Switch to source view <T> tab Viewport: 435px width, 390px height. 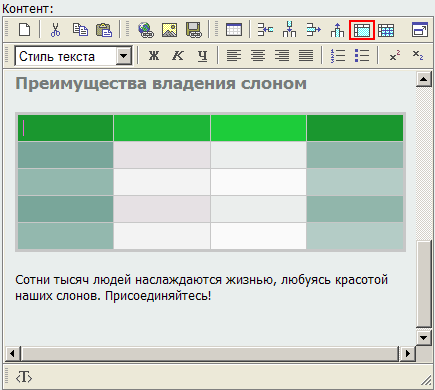[x=24, y=377]
